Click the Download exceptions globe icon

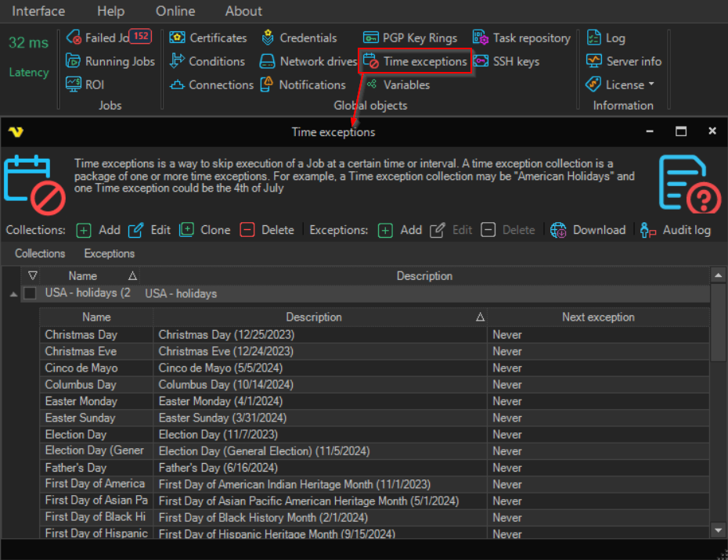[x=558, y=230]
